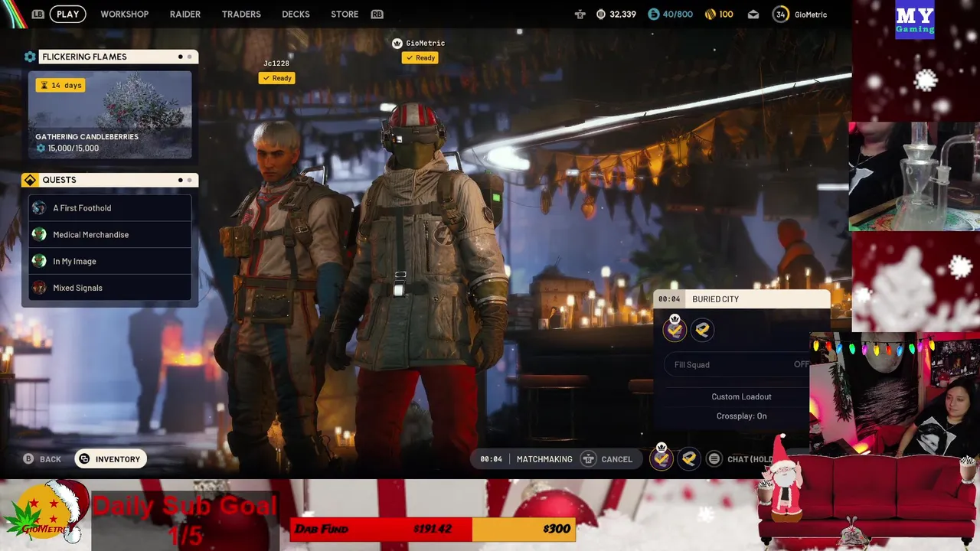Switch to the WORKSHOP tab
Viewport: 980px width, 551px height.
point(124,14)
